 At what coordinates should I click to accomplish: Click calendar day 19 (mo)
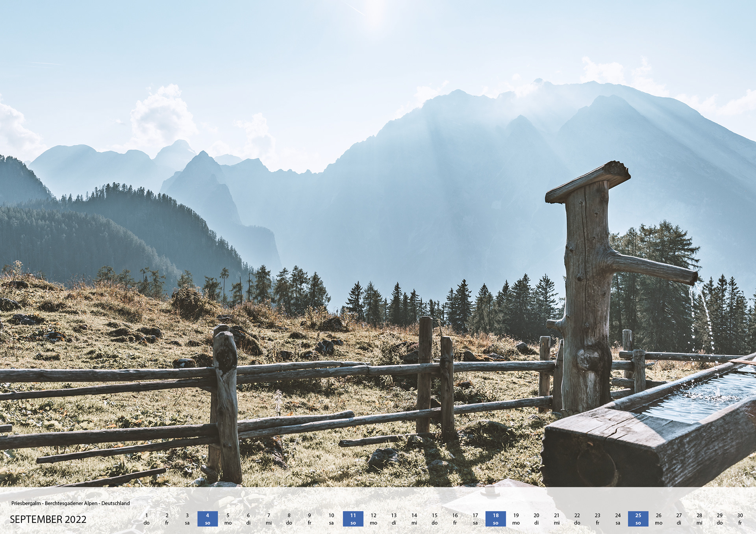pos(516,519)
